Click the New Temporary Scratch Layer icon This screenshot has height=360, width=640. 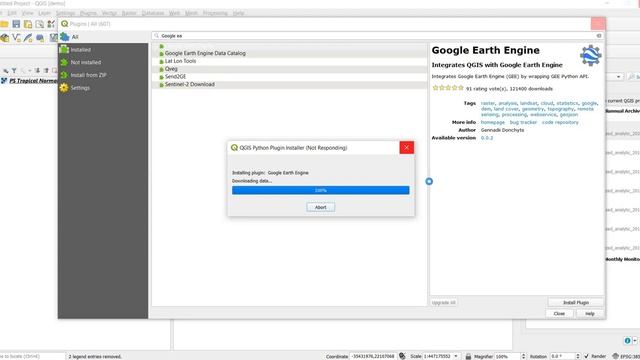pos(40,38)
